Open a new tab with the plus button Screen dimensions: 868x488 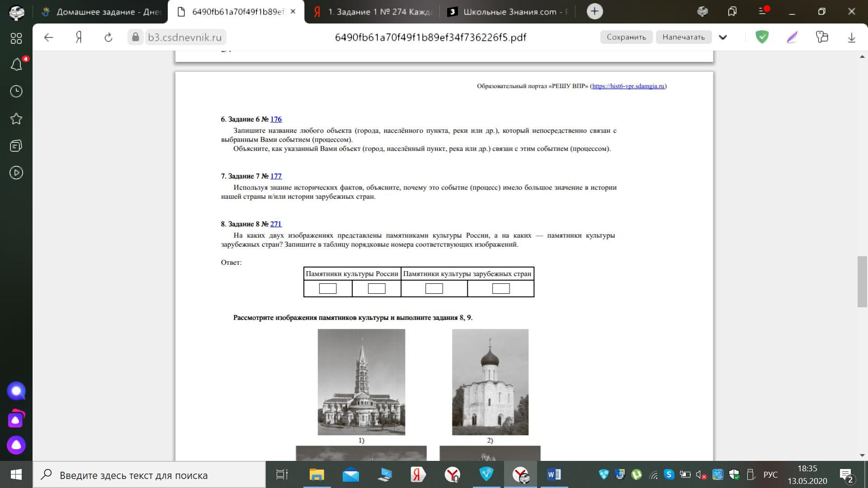[595, 11]
